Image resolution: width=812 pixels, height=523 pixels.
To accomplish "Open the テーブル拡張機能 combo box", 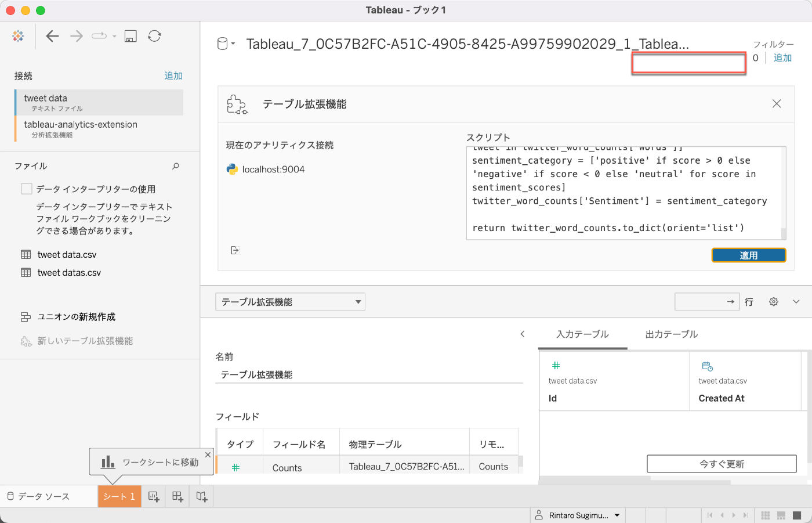I will tap(290, 302).
